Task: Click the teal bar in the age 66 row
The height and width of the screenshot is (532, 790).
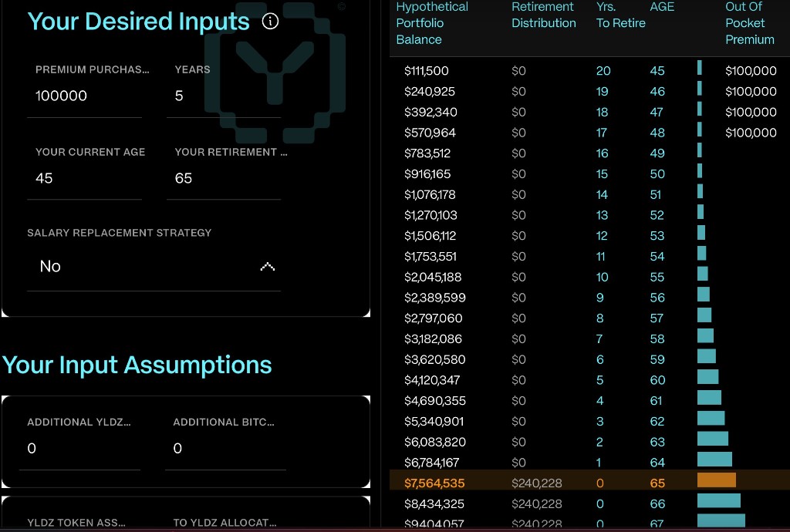Action: (x=719, y=500)
